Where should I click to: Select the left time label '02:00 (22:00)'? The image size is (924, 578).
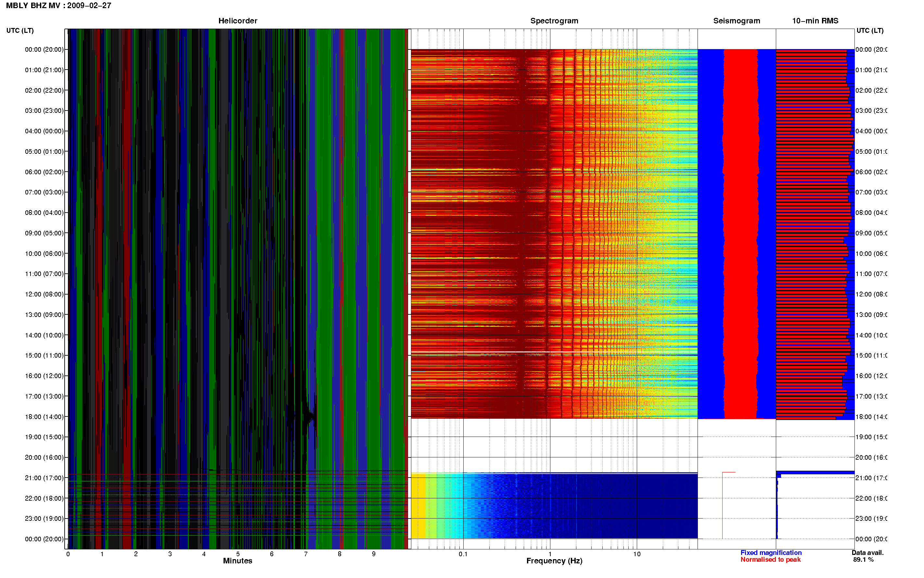point(44,91)
